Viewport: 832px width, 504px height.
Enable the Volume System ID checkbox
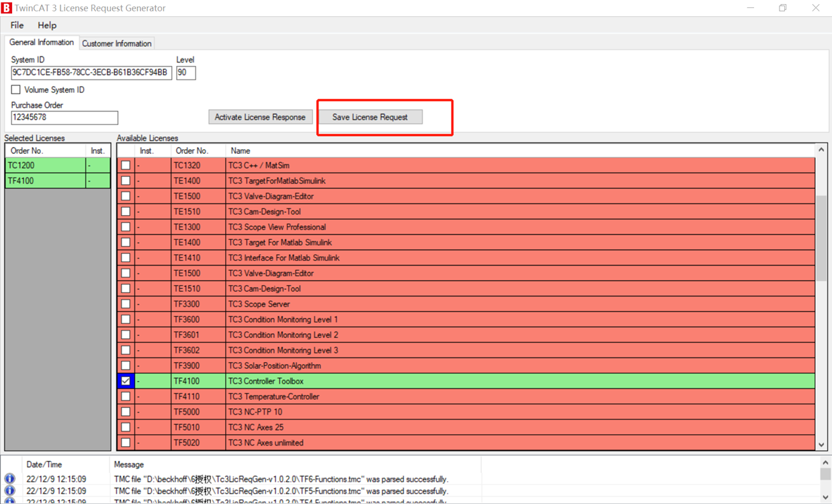coord(16,89)
